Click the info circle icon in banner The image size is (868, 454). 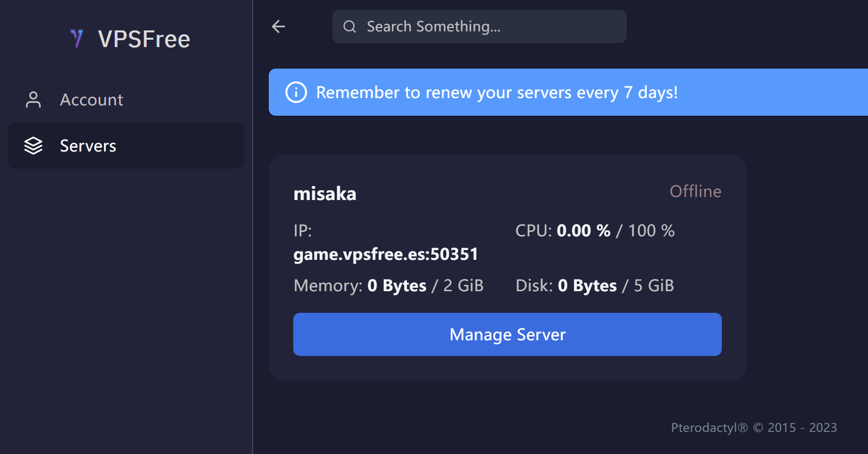click(296, 92)
